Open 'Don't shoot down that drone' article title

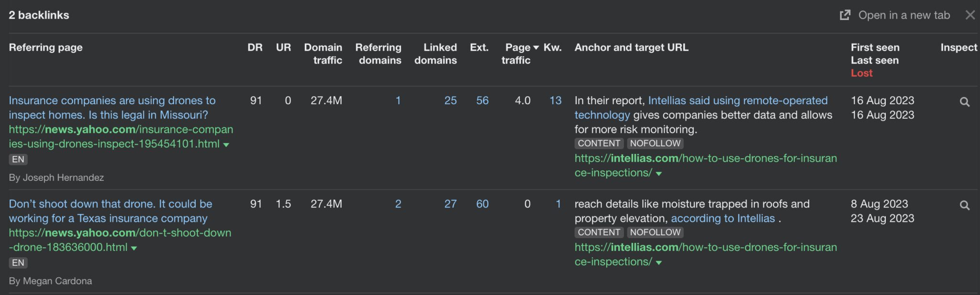110,211
